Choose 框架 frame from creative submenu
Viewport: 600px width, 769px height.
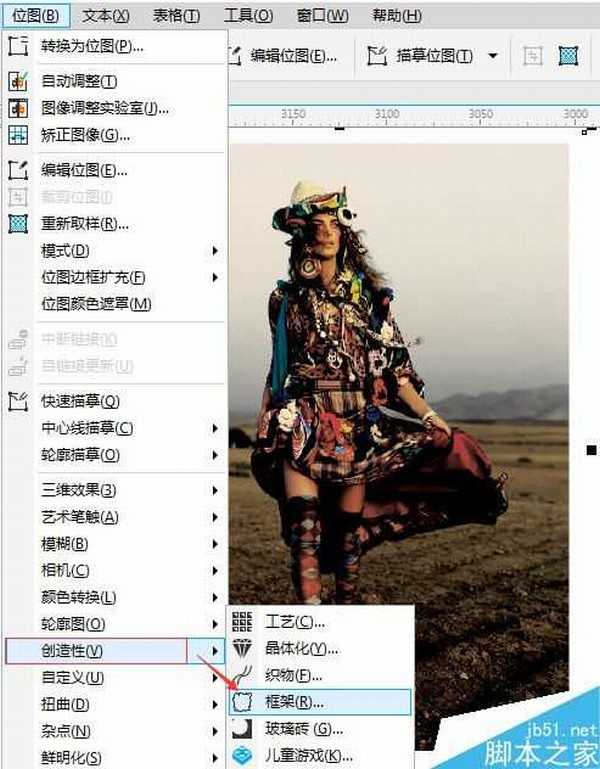coord(293,702)
